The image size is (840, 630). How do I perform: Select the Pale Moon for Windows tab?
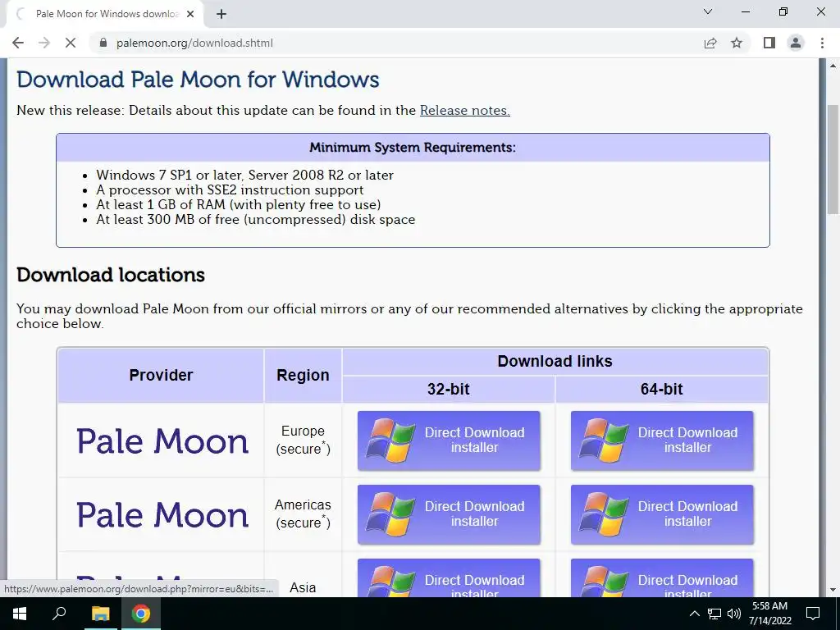(105, 14)
